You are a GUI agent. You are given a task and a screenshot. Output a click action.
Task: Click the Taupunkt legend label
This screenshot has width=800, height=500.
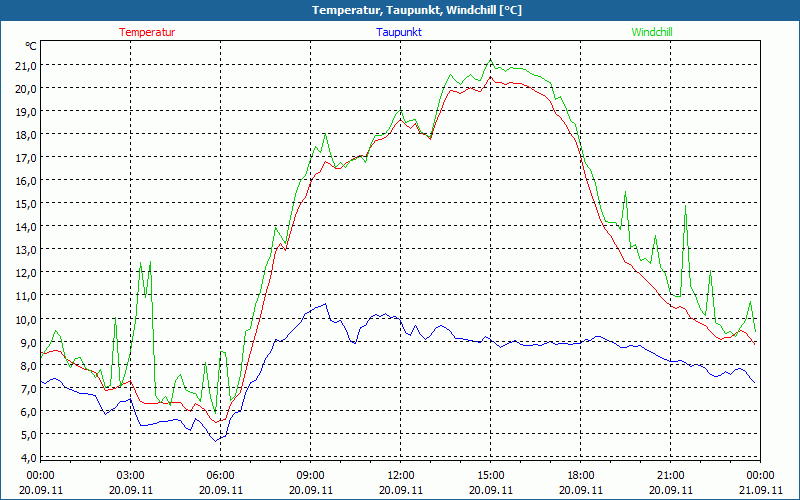point(399,32)
